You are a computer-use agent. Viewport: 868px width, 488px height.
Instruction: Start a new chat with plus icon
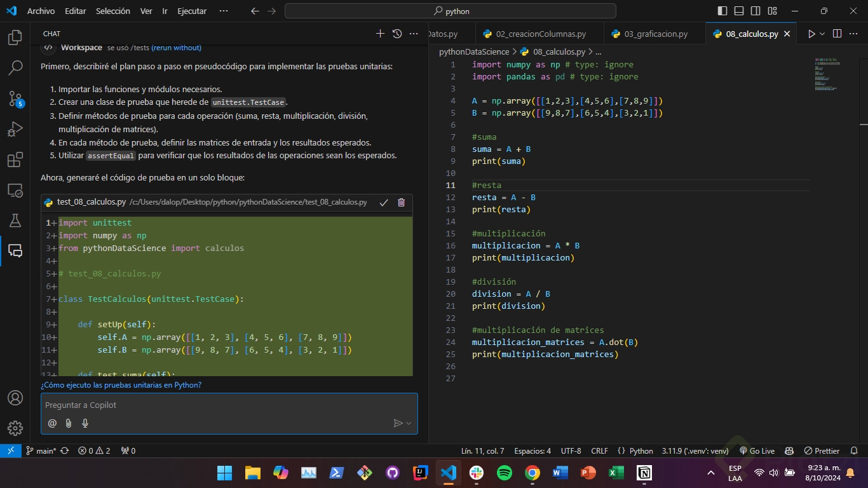pos(380,34)
